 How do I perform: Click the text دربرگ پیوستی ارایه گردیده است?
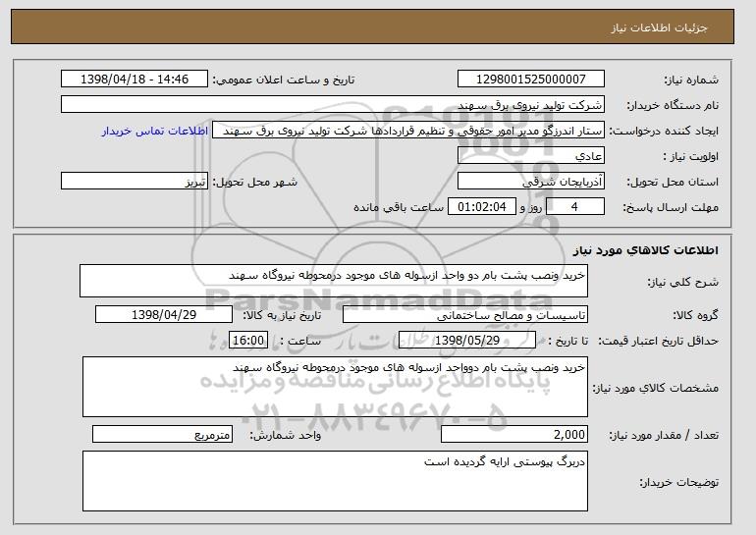(505, 461)
